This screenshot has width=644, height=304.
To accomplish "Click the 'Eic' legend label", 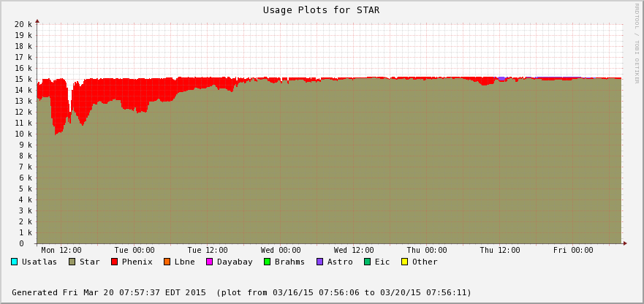I will [x=382, y=262].
